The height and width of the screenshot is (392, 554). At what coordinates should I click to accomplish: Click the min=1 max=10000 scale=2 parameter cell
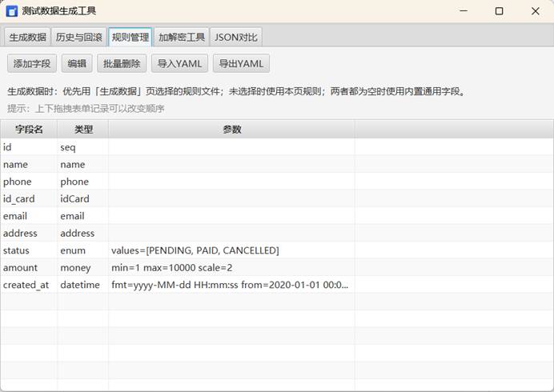click(232, 268)
